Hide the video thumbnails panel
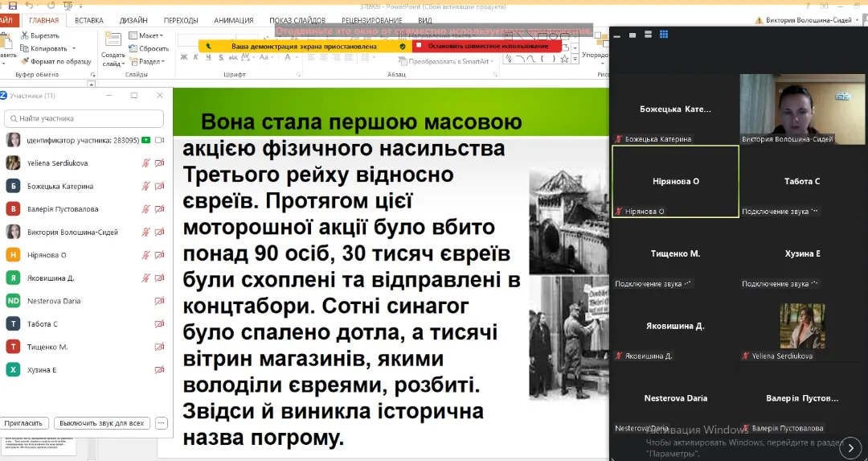Screen dimensions: 868x461 click(x=616, y=35)
